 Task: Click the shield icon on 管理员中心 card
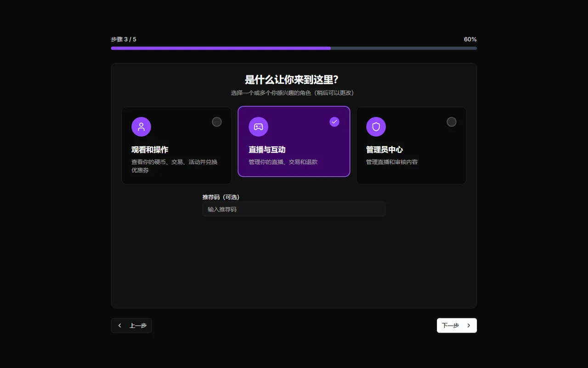(376, 126)
